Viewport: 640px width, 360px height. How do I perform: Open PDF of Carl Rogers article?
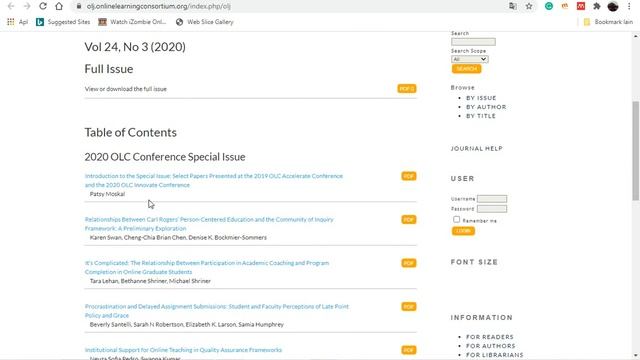[409, 220]
